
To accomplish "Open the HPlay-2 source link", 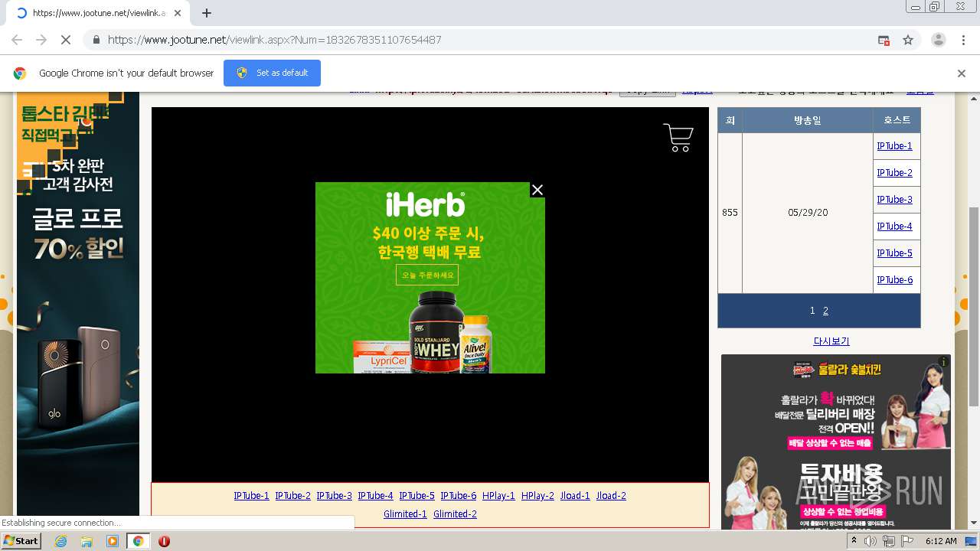I will [537, 496].
